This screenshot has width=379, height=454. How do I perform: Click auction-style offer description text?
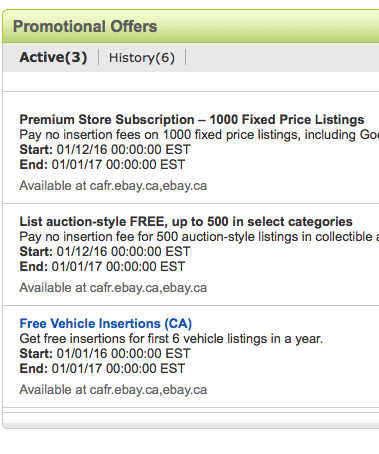(x=199, y=237)
